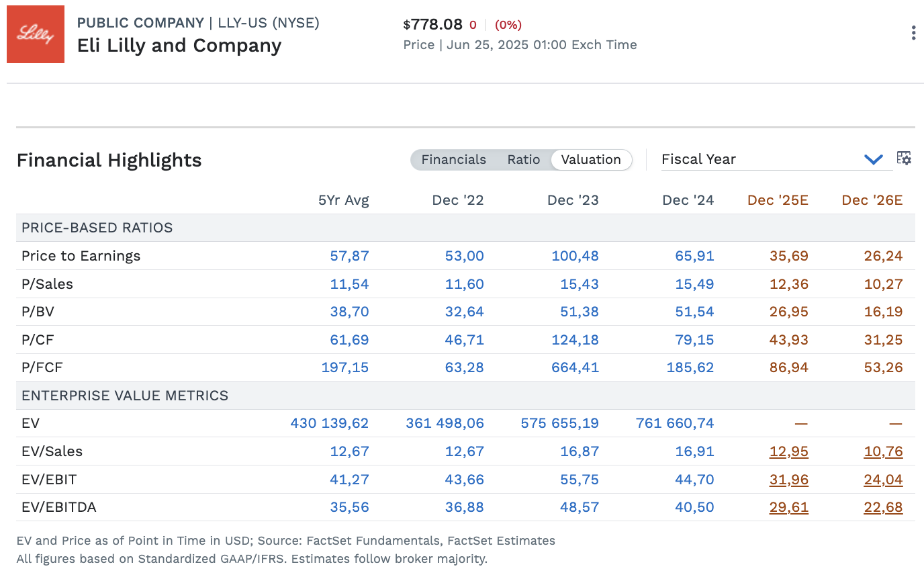This screenshot has width=924, height=579.
Task: Click Dec '25E Price to Earnings 35,69
Action: pos(789,256)
